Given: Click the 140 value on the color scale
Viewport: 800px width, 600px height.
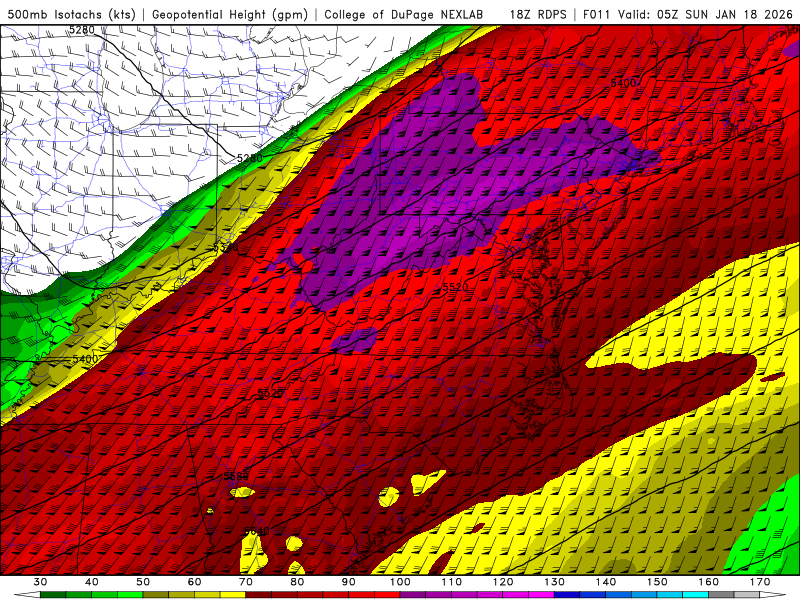Looking at the screenshot, I should [606, 582].
